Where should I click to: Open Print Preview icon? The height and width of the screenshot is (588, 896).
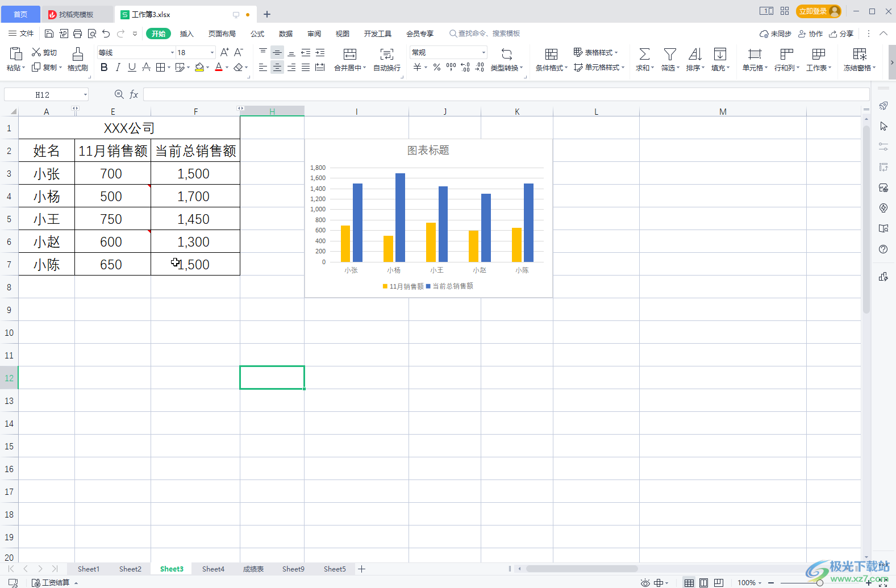[x=92, y=34]
